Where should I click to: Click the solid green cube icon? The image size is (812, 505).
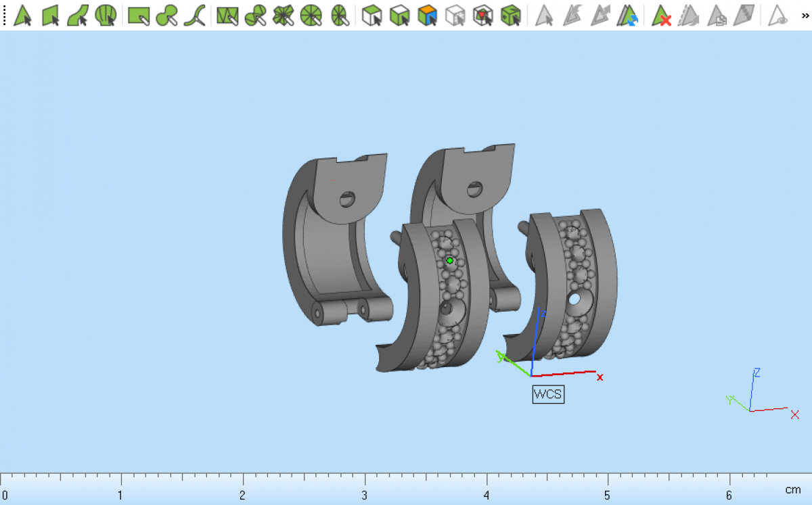[510, 15]
